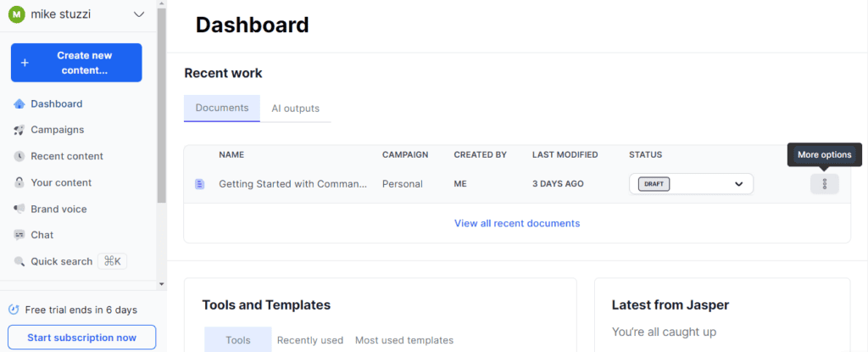Click the document icon beside Getting Started

pos(200,184)
